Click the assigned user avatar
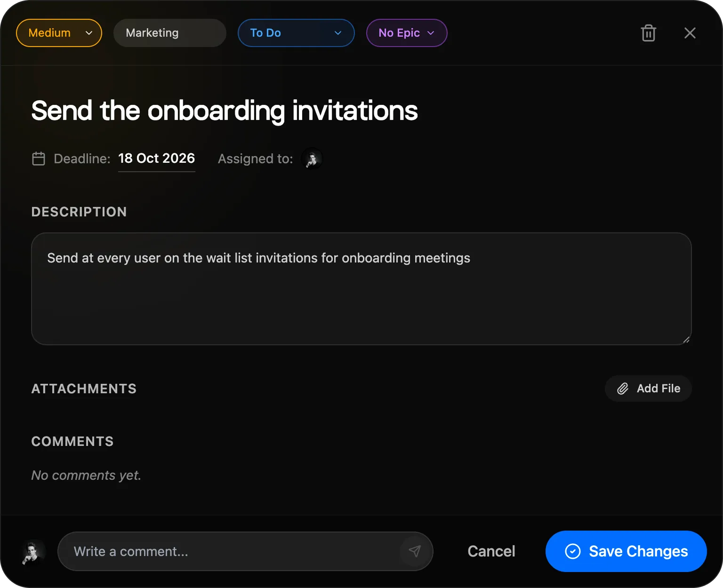Viewport: 723px width, 588px height. [x=312, y=159]
